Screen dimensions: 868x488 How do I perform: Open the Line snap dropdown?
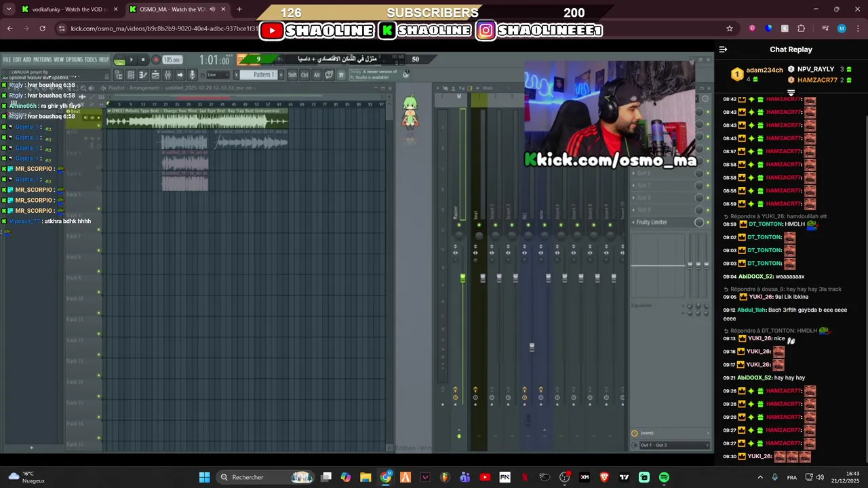coord(219,75)
